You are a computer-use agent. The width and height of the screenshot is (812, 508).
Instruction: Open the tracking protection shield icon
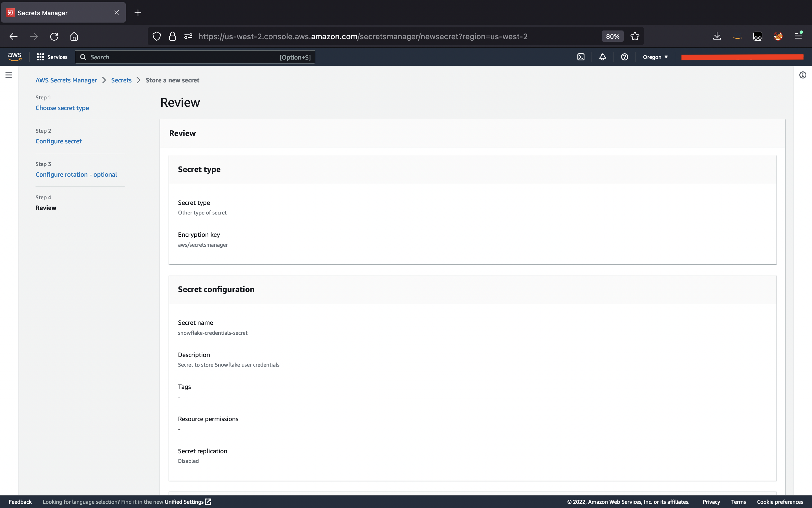point(157,36)
